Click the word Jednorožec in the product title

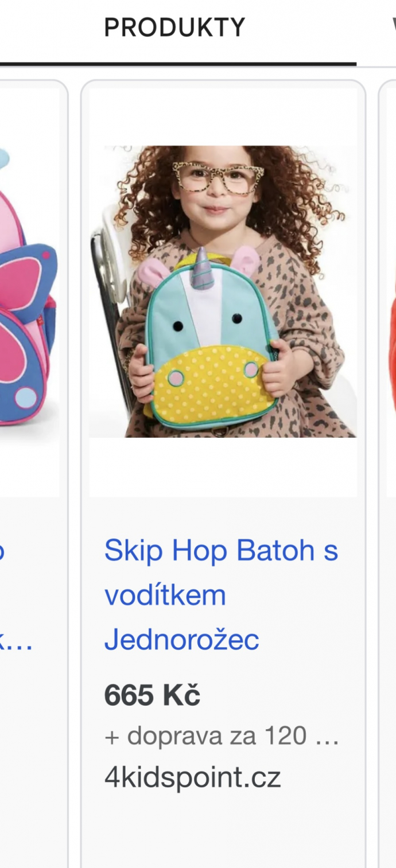click(182, 640)
